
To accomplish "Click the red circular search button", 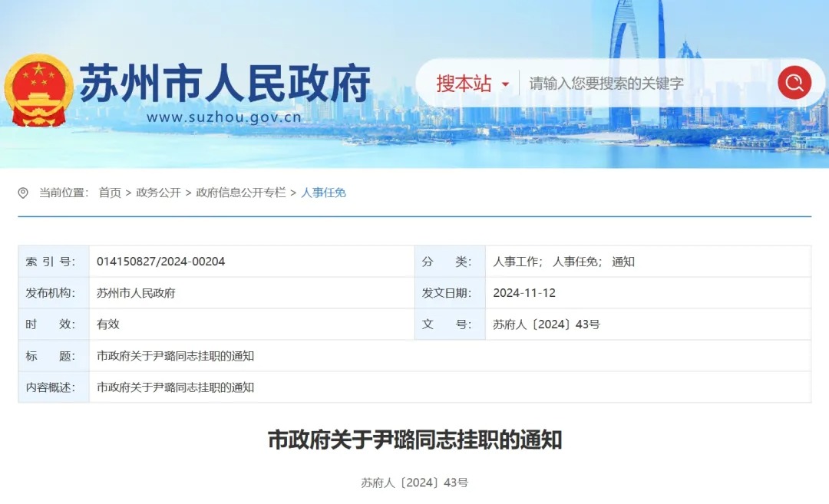I will pyautogui.click(x=794, y=83).
